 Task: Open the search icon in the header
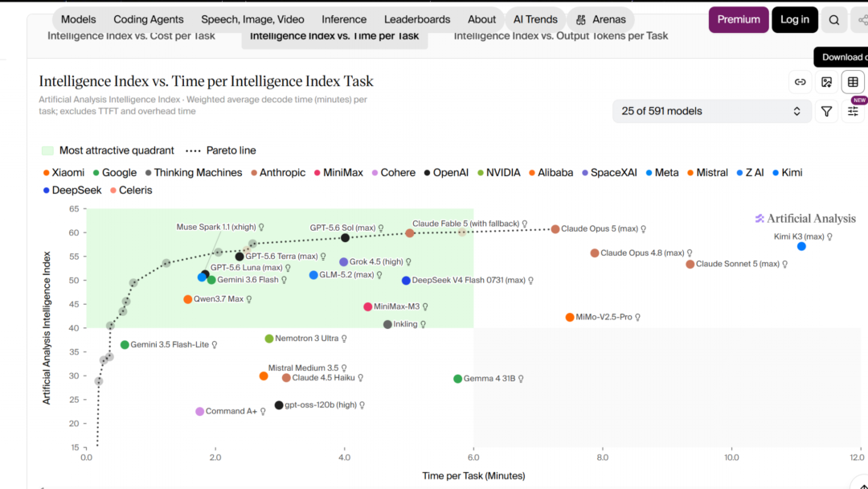[833, 20]
